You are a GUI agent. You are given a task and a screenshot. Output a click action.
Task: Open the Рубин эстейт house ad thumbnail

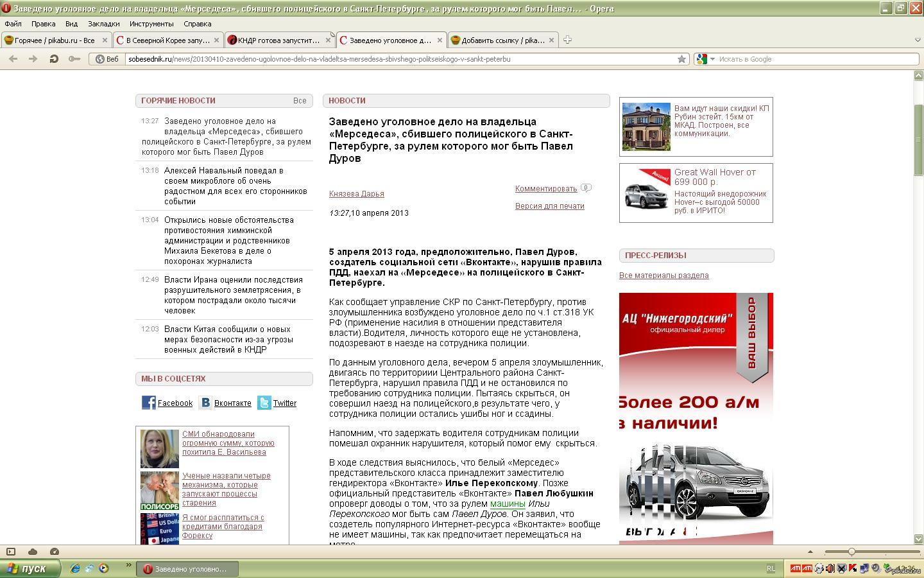tap(646, 127)
